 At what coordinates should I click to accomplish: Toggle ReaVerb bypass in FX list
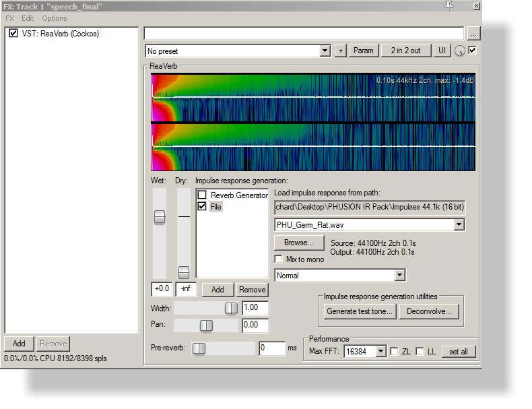[13, 33]
